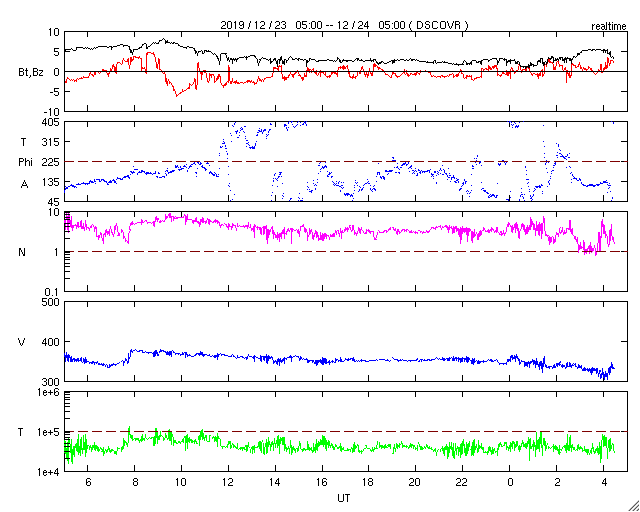Click the resize grip at bottom-right corner

click(x=633, y=505)
